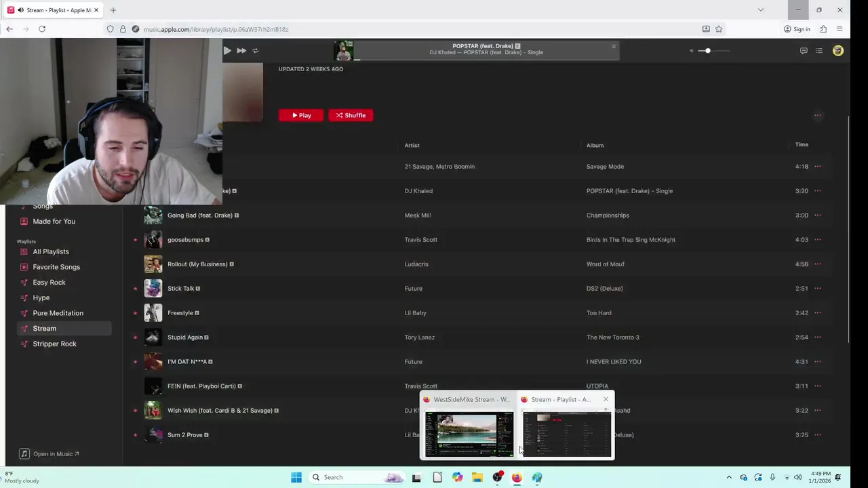
Task: Click the play button in player bar
Action: pos(227,50)
